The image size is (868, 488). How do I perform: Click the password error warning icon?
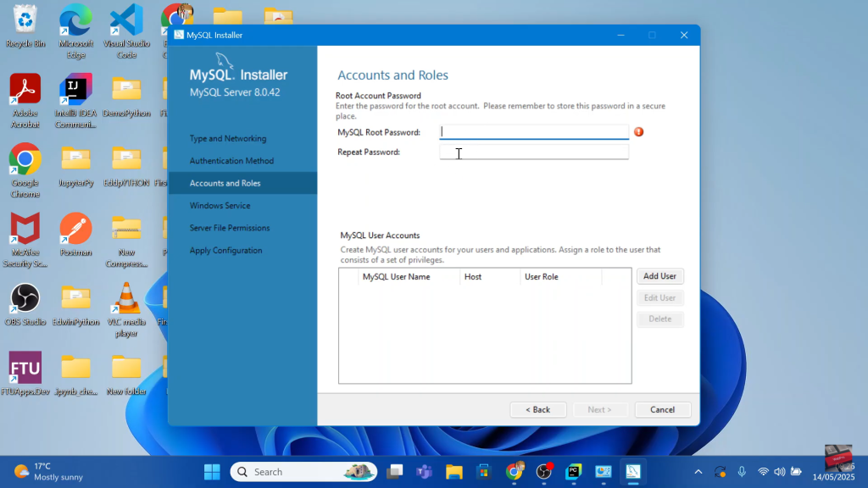pos(639,131)
